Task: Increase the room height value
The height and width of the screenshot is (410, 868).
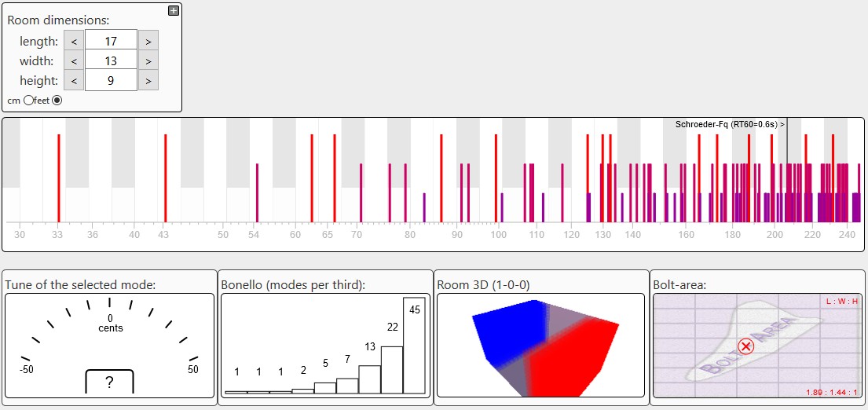Action: 148,80
